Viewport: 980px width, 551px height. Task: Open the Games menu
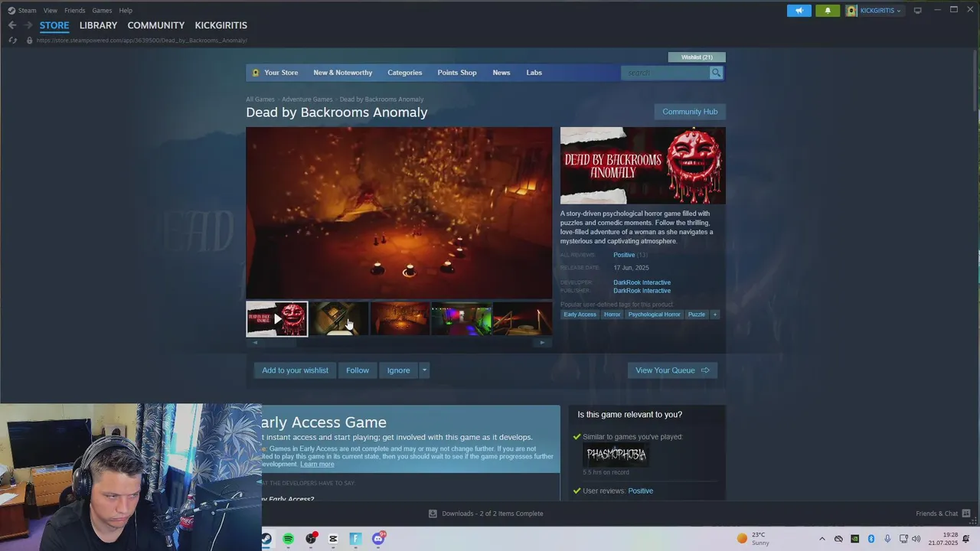point(102,11)
